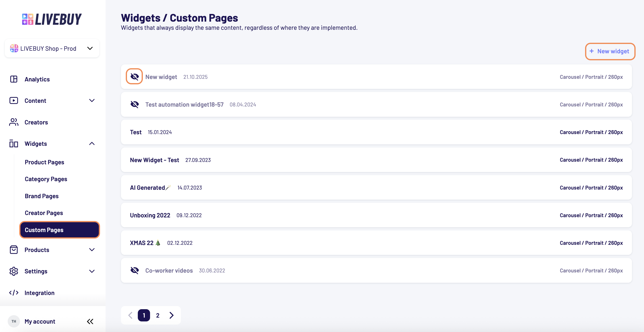Viewport: 644px width, 332px height.
Task: Click date 27.09.2023
Action: point(198,160)
